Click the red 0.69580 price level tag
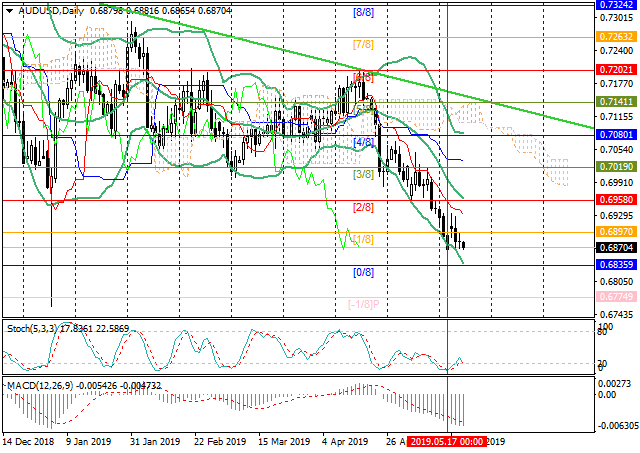This screenshot has height=453, width=640. (618, 200)
